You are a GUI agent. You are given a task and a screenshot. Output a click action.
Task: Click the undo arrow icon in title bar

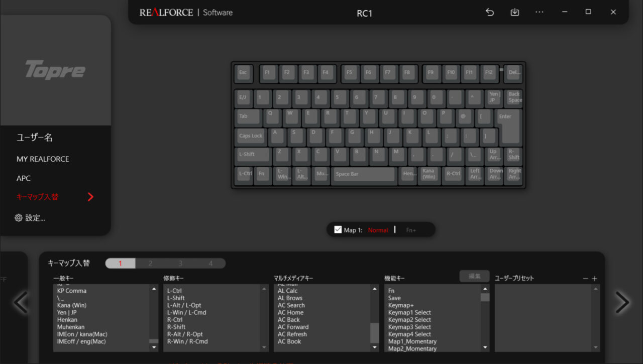[490, 12]
